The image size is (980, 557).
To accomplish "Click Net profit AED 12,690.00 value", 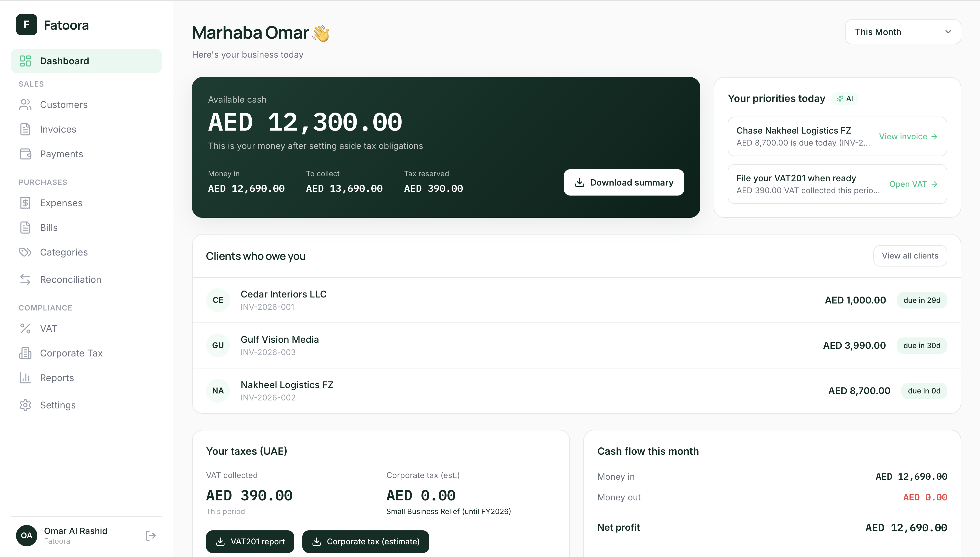I will pyautogui.click(x=906, y=528).
